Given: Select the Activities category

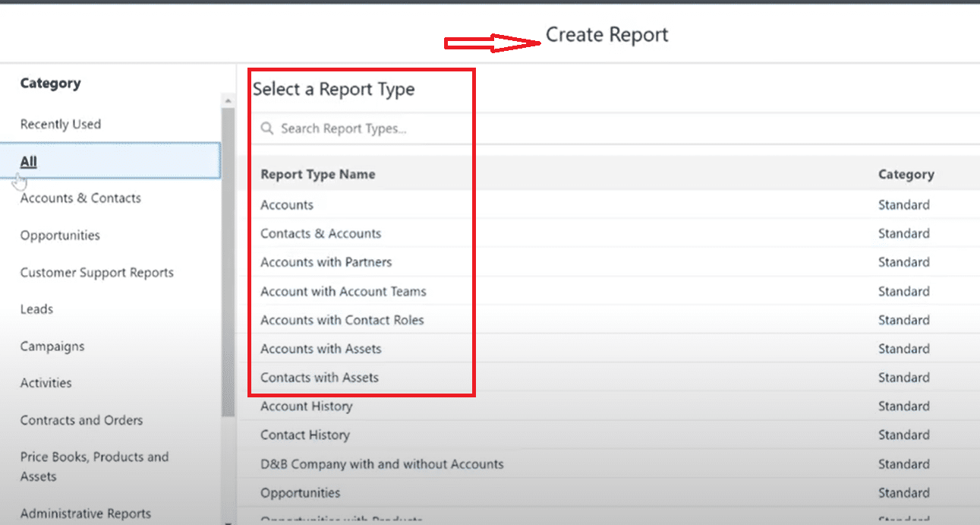Looking at the screenshot, I should point(46,383).
